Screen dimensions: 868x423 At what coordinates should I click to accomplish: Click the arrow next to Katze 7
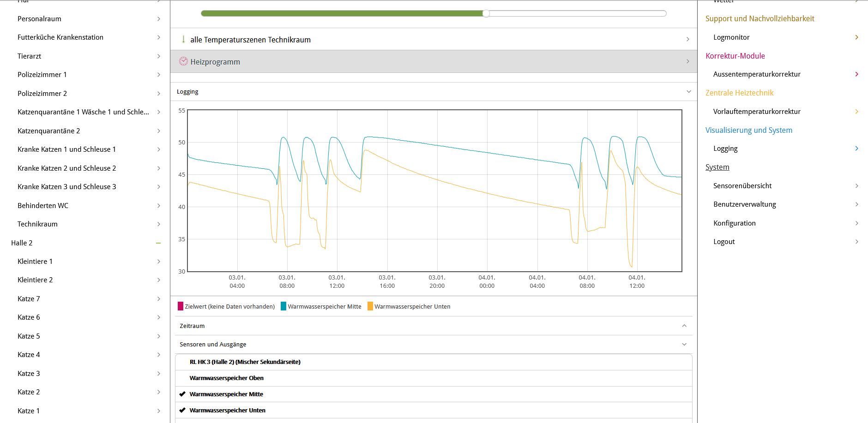click(x=158, y=298)
